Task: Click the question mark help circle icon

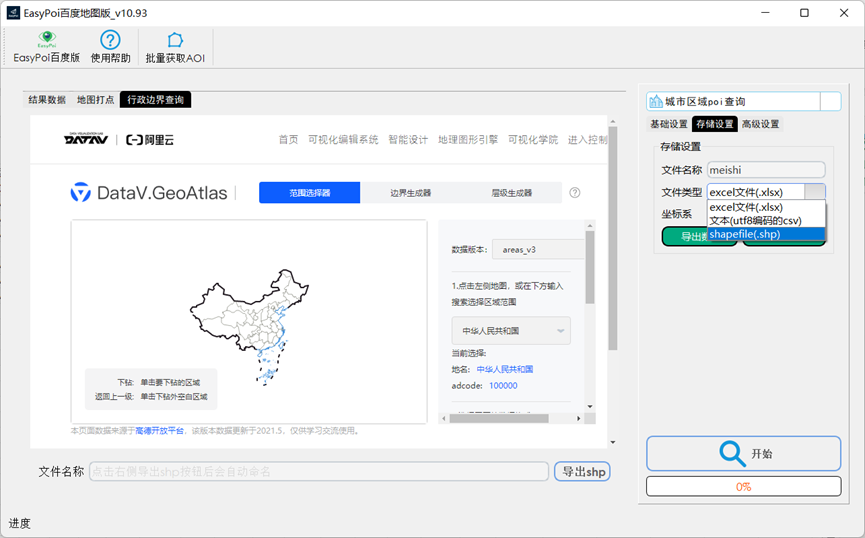Action: 575,193
